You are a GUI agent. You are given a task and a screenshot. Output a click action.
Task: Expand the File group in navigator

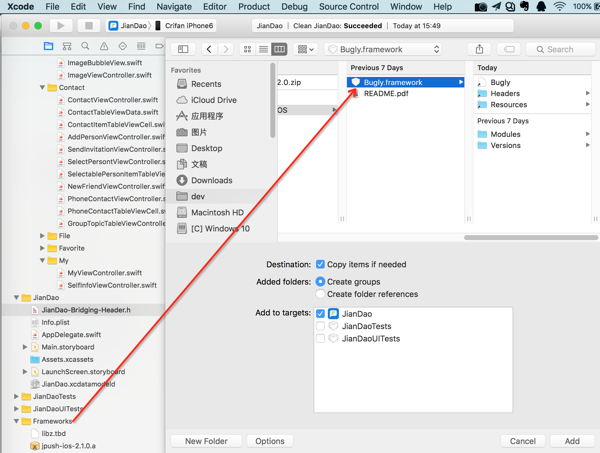(42, 236)
